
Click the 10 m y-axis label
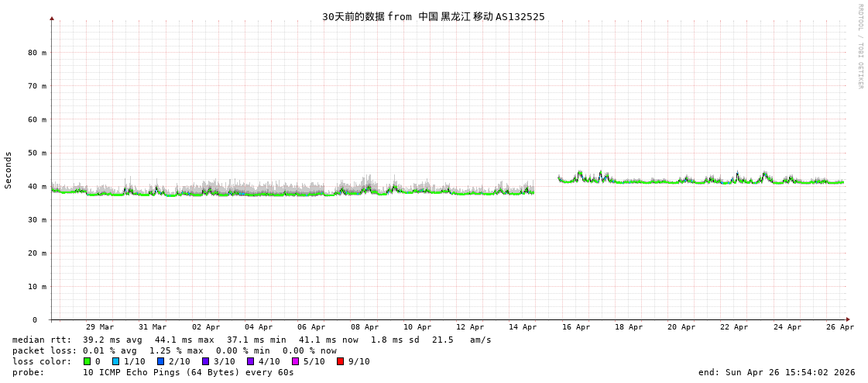(38, 287)
